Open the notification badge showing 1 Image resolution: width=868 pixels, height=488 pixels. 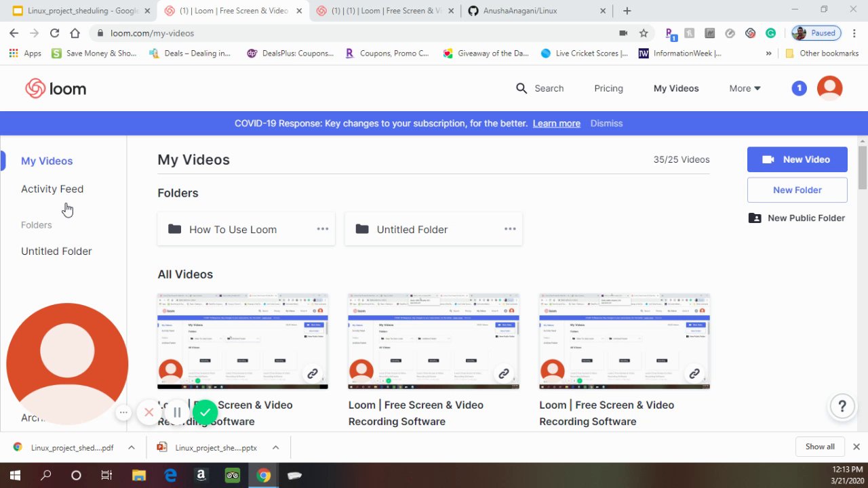click(799, 88)
